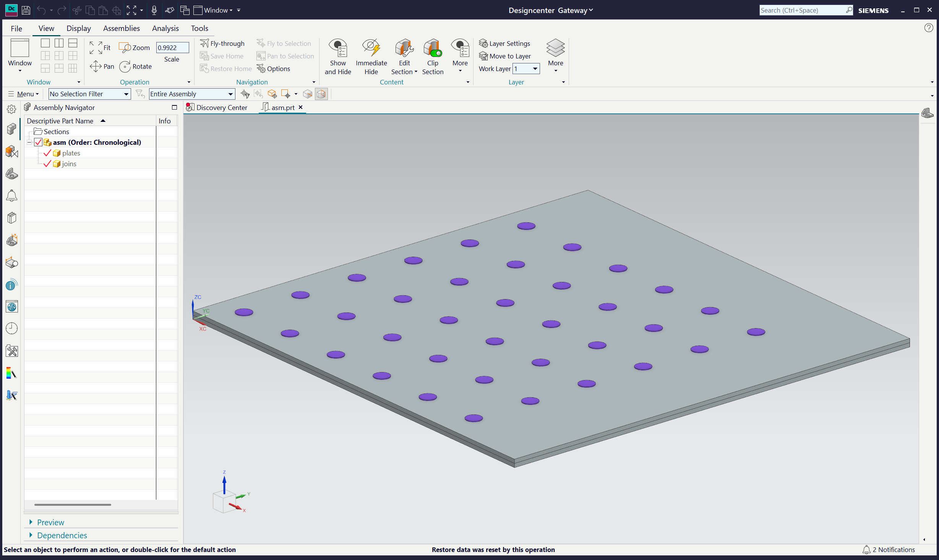Open the File menu
The height and width of the screenshot is (560, 939).
coord(16,28)
